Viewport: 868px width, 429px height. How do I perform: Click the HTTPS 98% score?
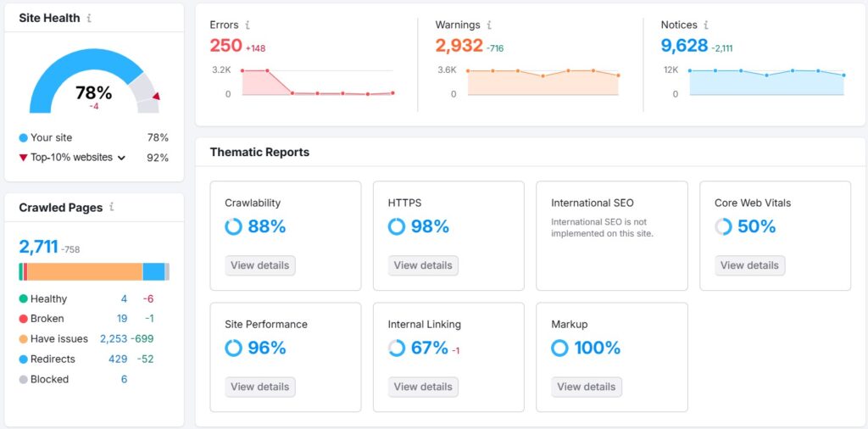point(430,226)
